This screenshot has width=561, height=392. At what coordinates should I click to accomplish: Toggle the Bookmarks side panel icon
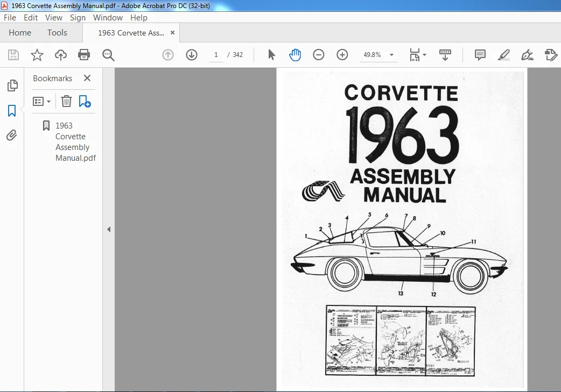12,111
